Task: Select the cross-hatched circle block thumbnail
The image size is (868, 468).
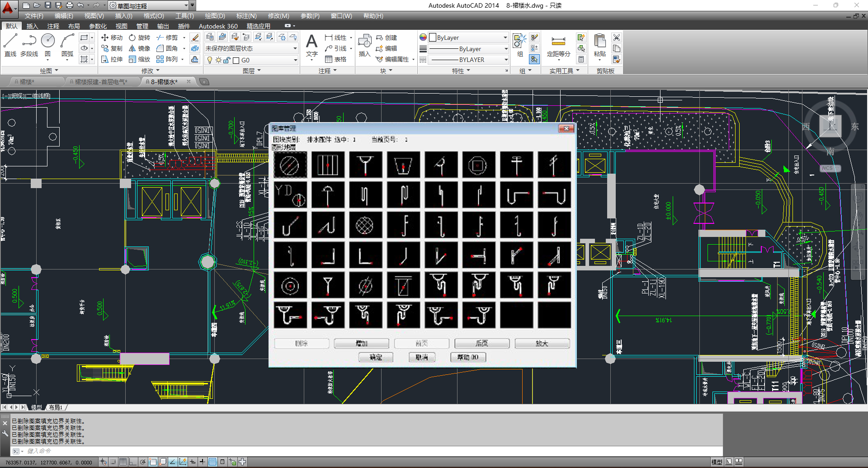Action: pyautogui.click(x=365, y=225)
